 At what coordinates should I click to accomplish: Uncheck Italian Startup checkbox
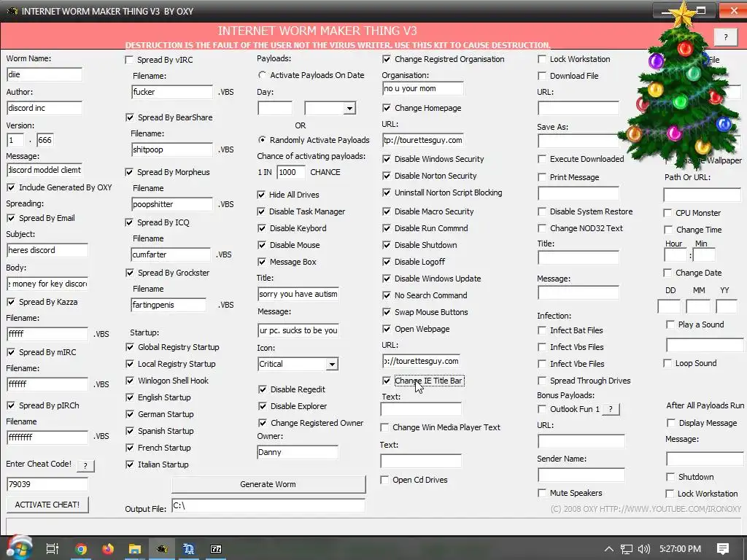coord(130,464)
